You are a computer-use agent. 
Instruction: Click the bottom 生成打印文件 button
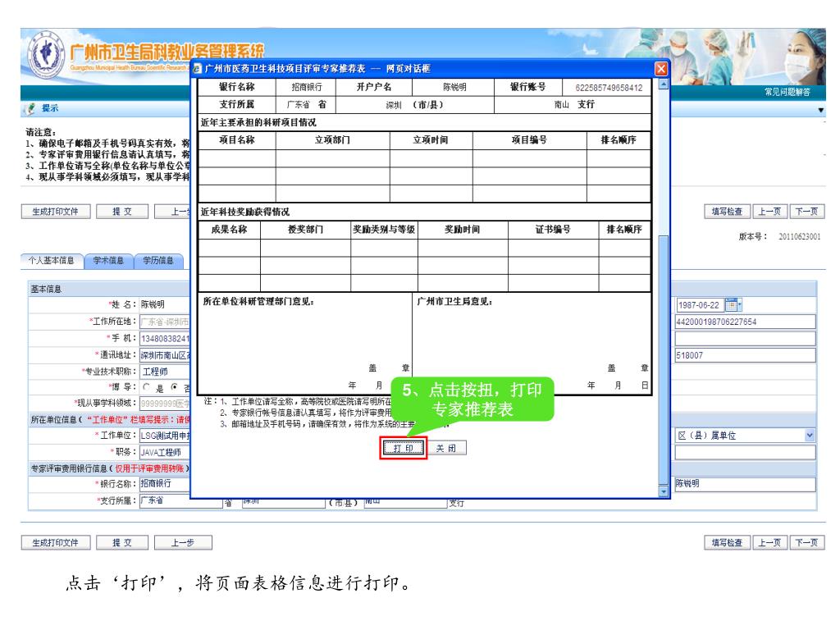tap(56, 543)
